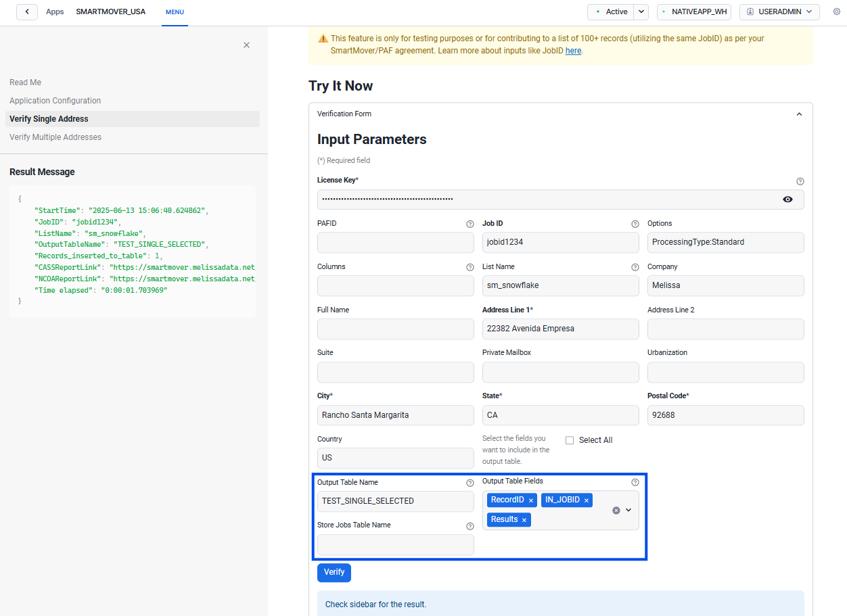
Task: Click the Postal Code input field
Action: point(726,415)
